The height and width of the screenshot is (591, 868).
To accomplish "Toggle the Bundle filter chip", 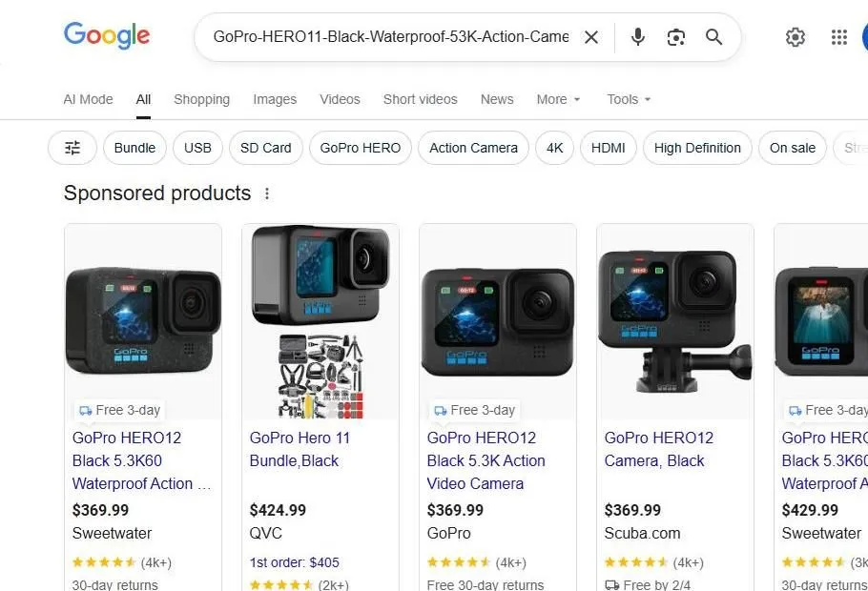I will coord(134,148).
